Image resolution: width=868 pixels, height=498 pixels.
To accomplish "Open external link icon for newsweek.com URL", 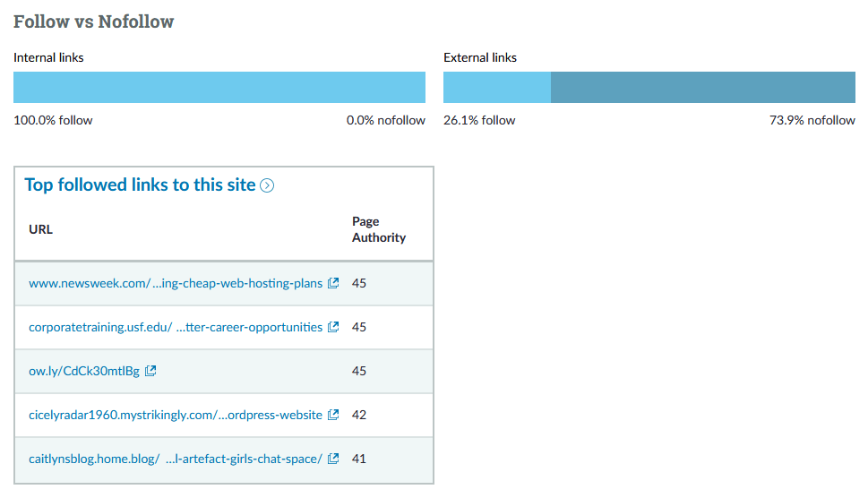I will coord(333,283).
